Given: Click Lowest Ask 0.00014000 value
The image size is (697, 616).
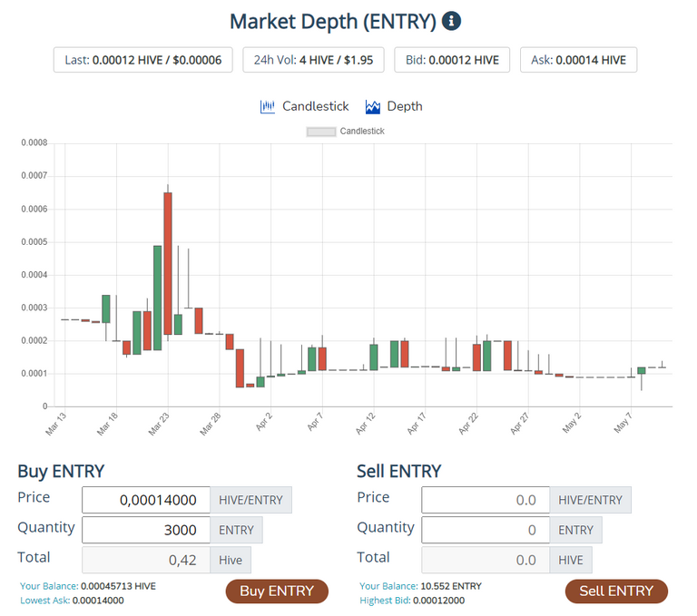Looking at the screenshot, I should click(x=98, y=601).
